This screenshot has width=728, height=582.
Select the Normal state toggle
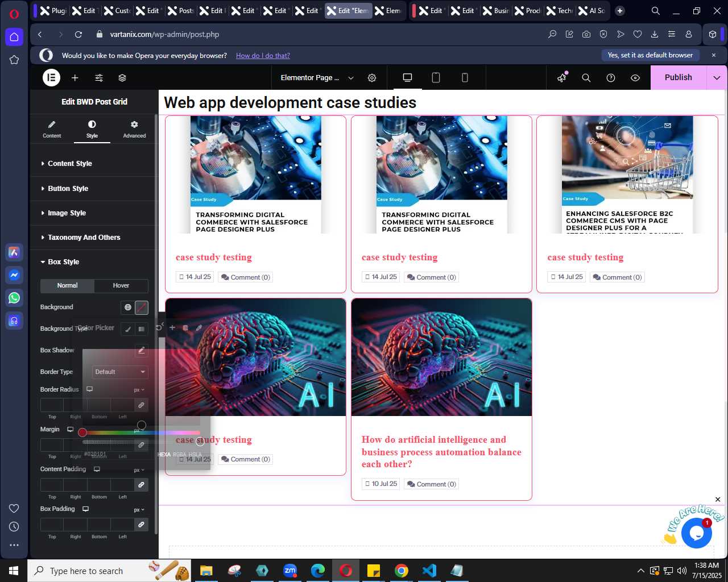(x=67, y=286)
